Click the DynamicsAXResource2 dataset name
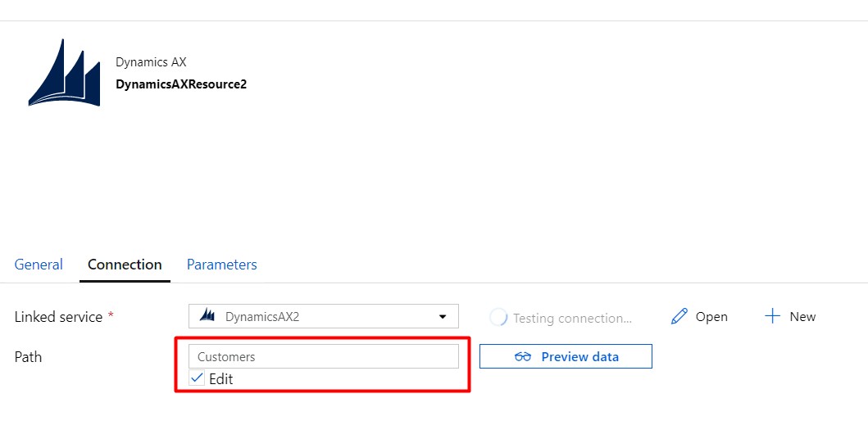Viewport: 868px width, 448px height. (x=181, y=84)
